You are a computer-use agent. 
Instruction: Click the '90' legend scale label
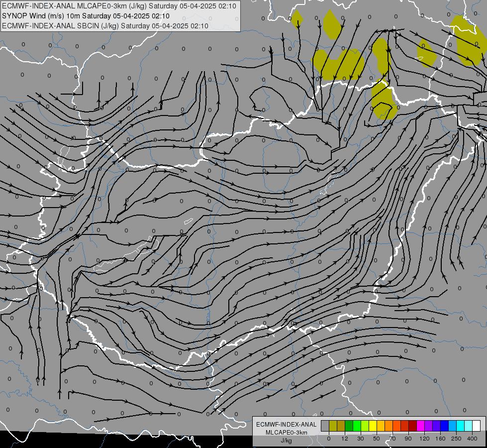pyautogui.click(x=408, y=439)
